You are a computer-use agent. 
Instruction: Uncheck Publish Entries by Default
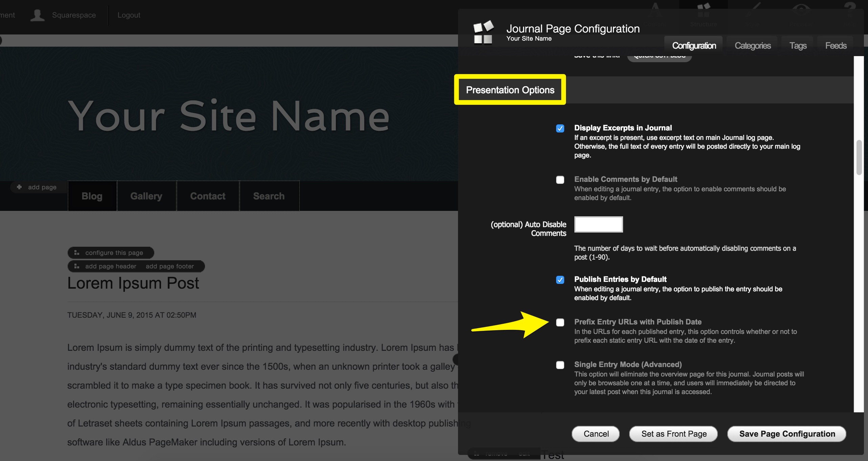pyautogui.click(x=560, y=280)
